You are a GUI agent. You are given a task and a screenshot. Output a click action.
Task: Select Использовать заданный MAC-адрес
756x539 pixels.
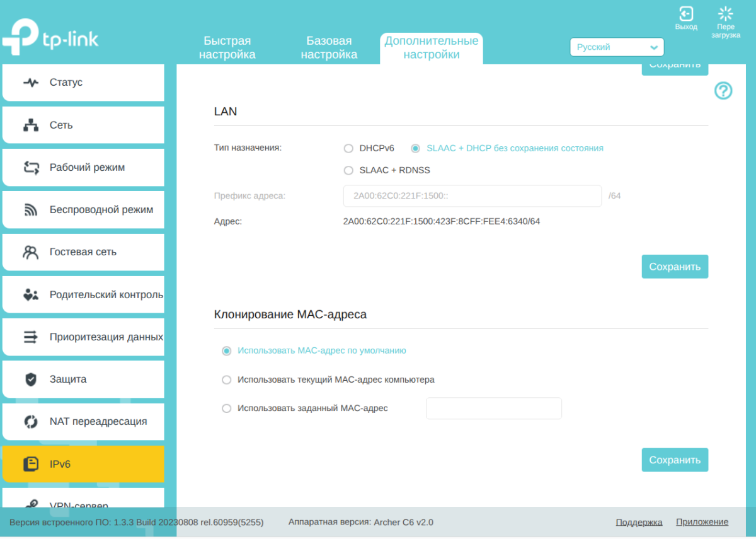227,409
